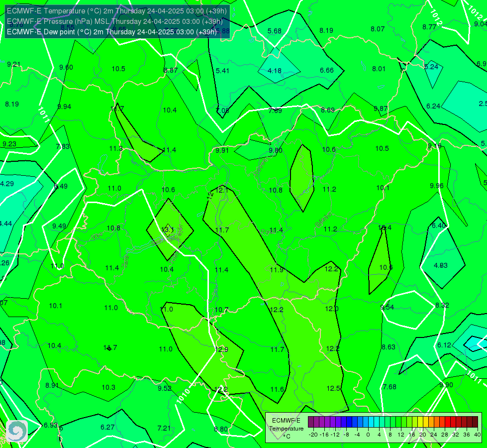Image resolution: width=487 pixels, height=448 pixels.
Task: Click the 8.77 temperature value
Action: tap(429, 27)
